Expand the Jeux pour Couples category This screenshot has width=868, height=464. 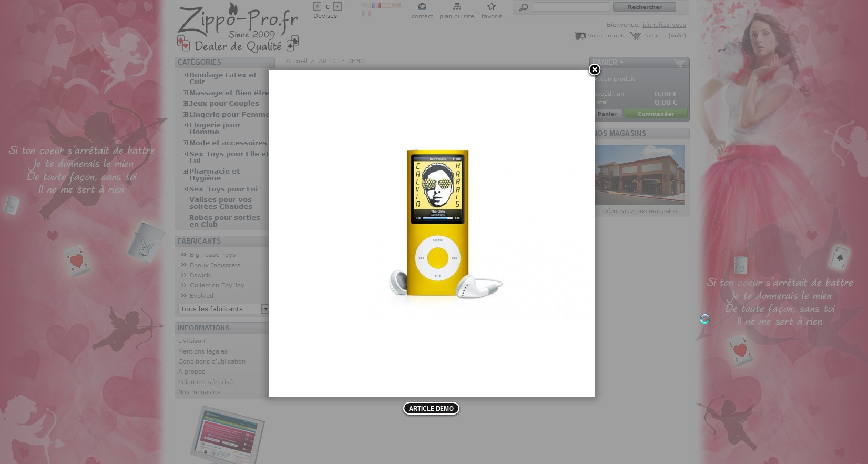185,104
